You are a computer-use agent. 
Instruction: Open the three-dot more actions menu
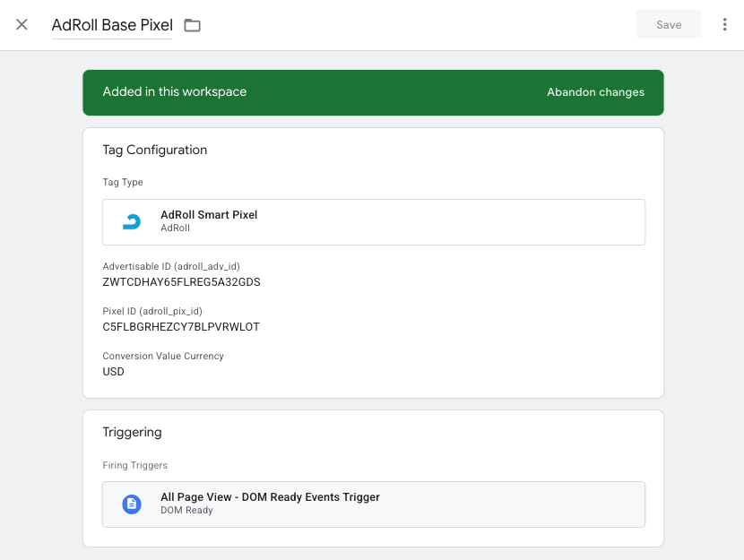point(724,25)
